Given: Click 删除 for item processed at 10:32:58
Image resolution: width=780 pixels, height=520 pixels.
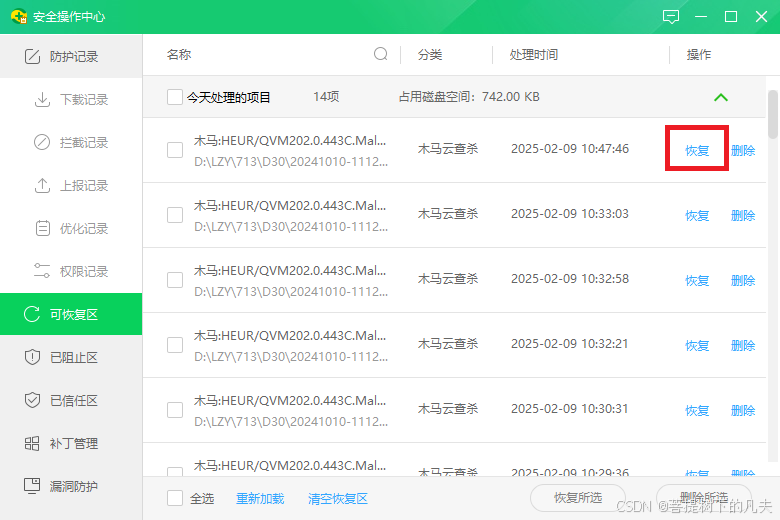Looking at the screenshot, I should pos(743,281).
